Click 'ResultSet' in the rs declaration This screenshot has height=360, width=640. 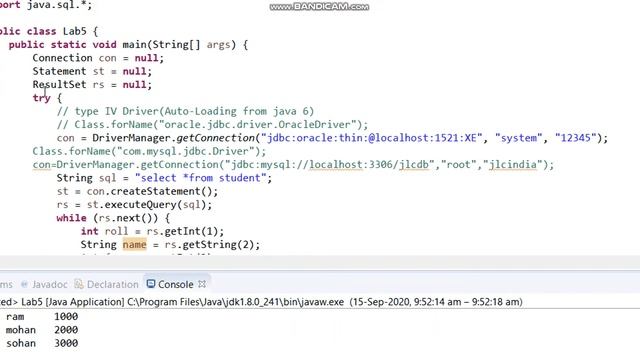(x=59, y=84)
